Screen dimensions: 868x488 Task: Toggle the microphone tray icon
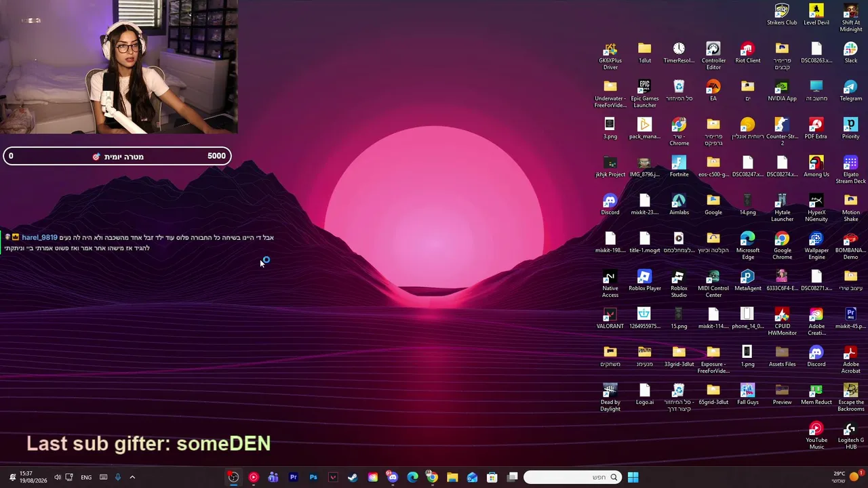click(117, 477)
